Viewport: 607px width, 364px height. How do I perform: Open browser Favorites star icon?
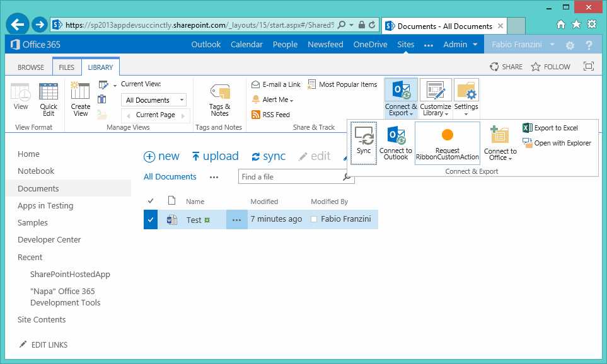click(x=576, y=25)
